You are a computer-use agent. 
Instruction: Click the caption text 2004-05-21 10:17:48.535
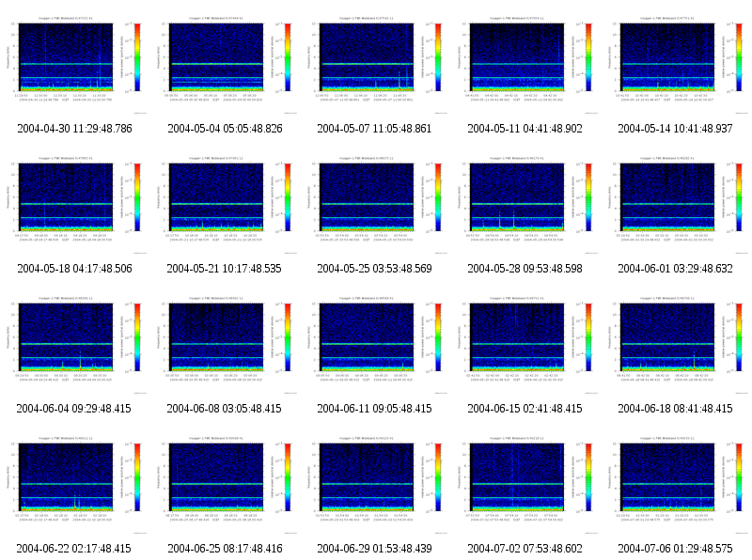point(224,269)
